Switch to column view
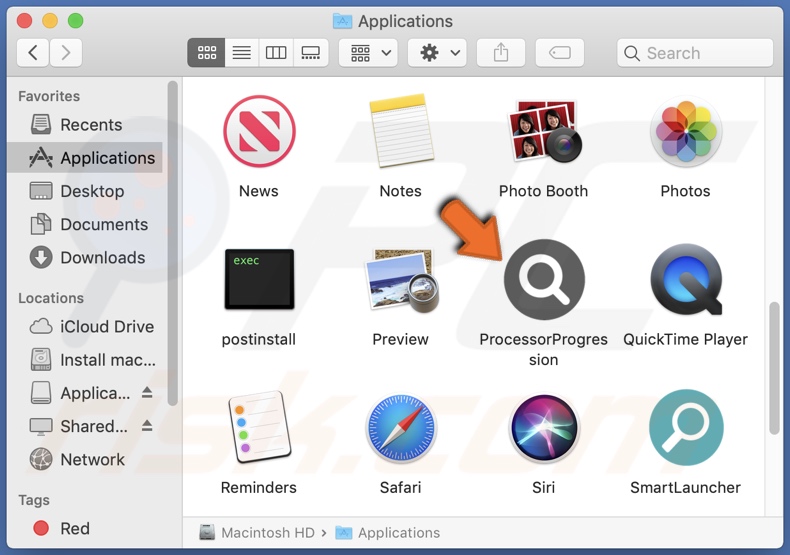 tap(276, 52)
